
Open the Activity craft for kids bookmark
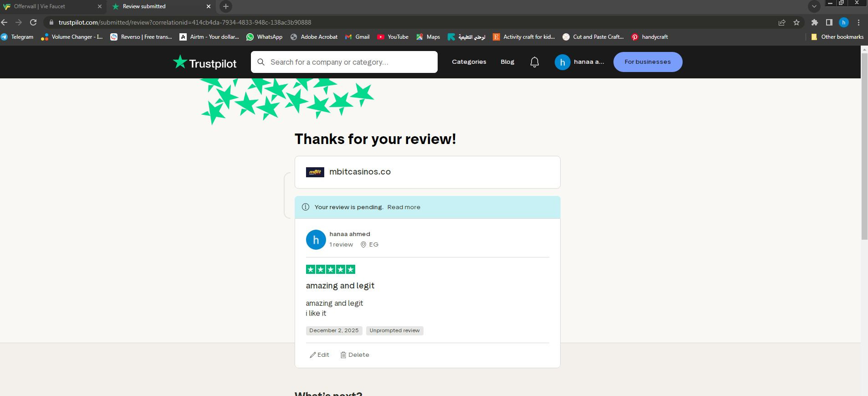(x=524, y=37)
